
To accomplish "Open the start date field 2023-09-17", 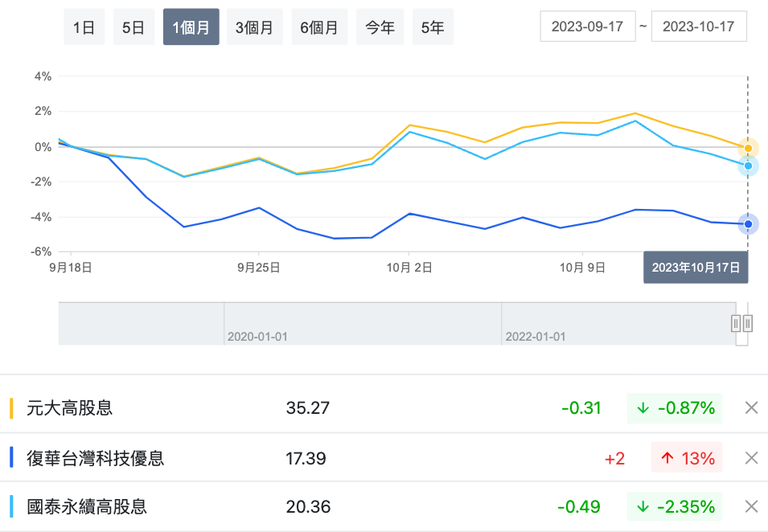I will (x=588, y=27).
